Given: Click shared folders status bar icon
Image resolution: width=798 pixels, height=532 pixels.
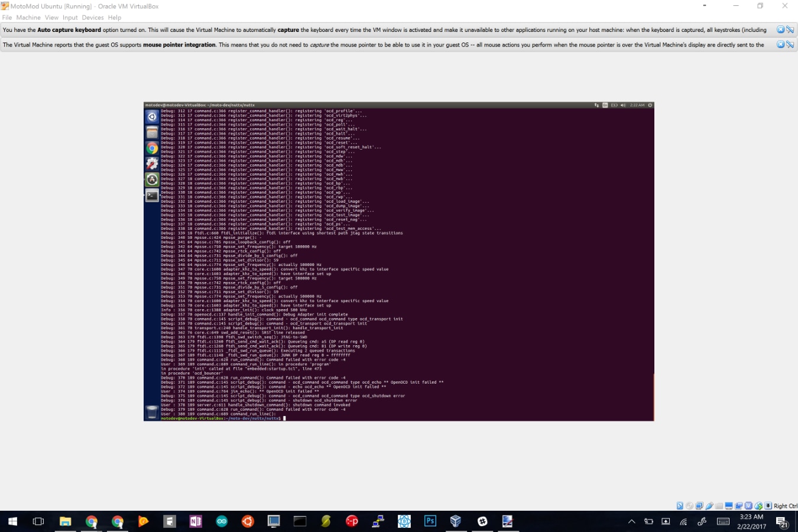Looking at the screenshot, I should [x=719, y=506].
